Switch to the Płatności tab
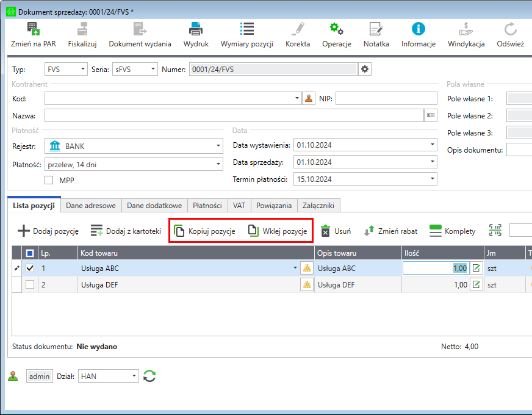 pyautogui.click(x=207, y=206)
